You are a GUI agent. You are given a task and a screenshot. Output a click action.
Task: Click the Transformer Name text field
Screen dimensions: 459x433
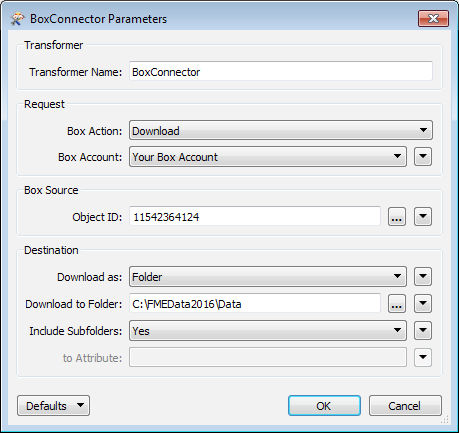(281, 71)
